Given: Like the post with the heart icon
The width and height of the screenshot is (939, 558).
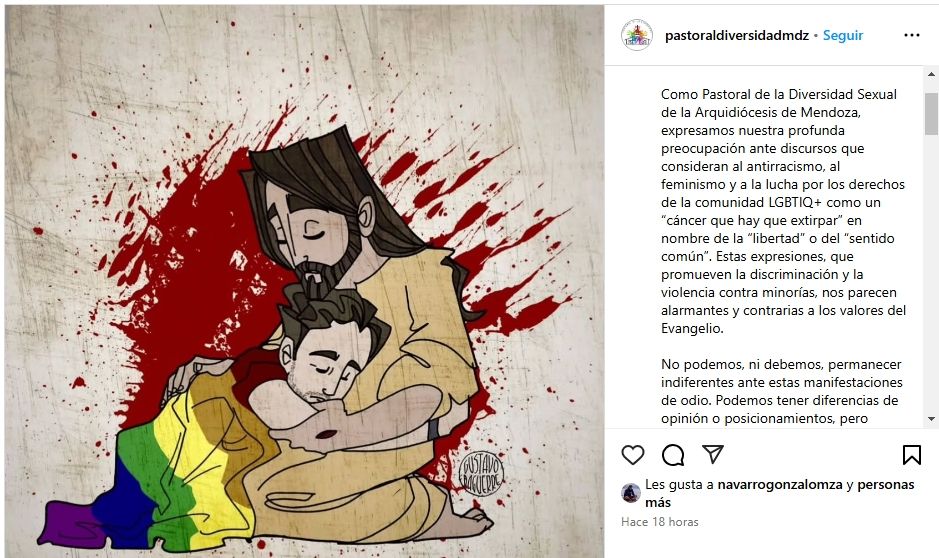Looking at the screenshot, I should (x=632, y=455).
